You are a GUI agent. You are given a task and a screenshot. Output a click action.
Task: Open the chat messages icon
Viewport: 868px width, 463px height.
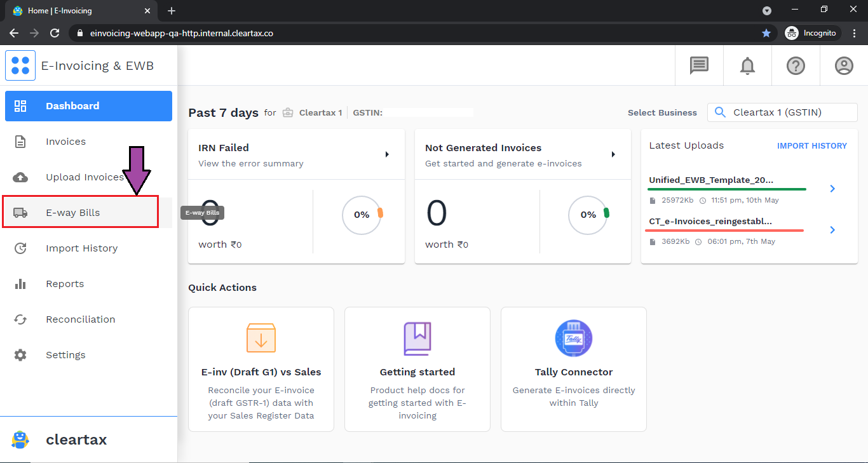click(699, 65)
